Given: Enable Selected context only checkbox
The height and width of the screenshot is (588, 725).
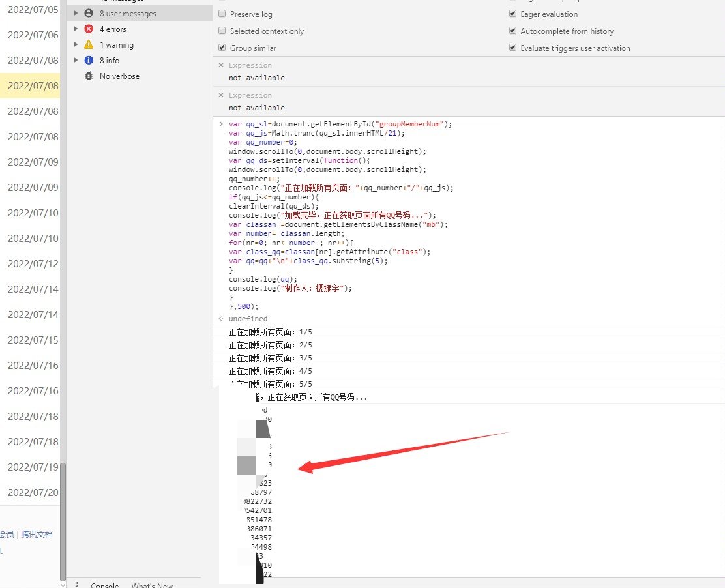Looking at the screenshot, I should point(222,31).
